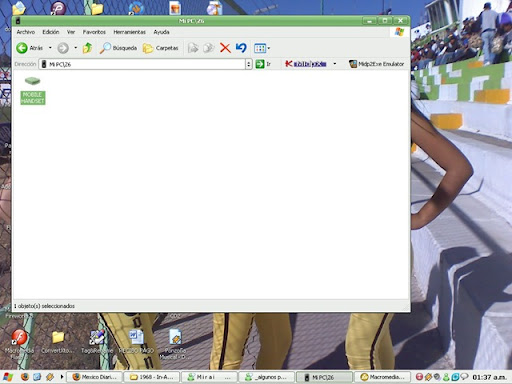The width and height of the screenshot is (512, 384).
Task: Launch Firefox from the quick launch
Action: pyautogui.click(x=25, y=377)
